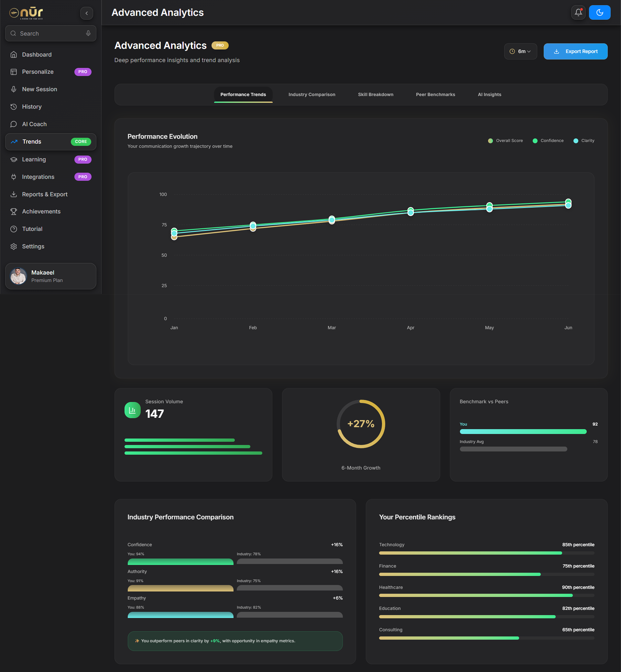
Task: Start a New Session via microphone icon
Action: [14, 89]
